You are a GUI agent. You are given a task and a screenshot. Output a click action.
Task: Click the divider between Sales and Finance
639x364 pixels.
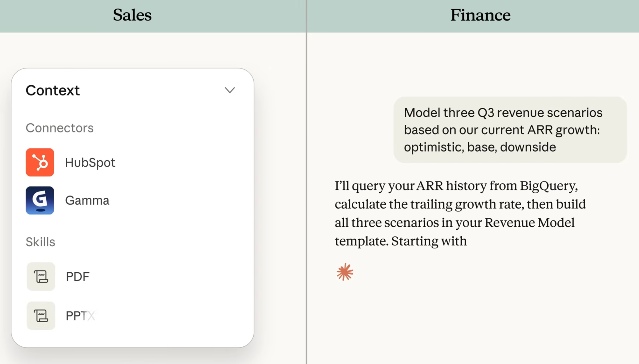(x=306, y=182)
